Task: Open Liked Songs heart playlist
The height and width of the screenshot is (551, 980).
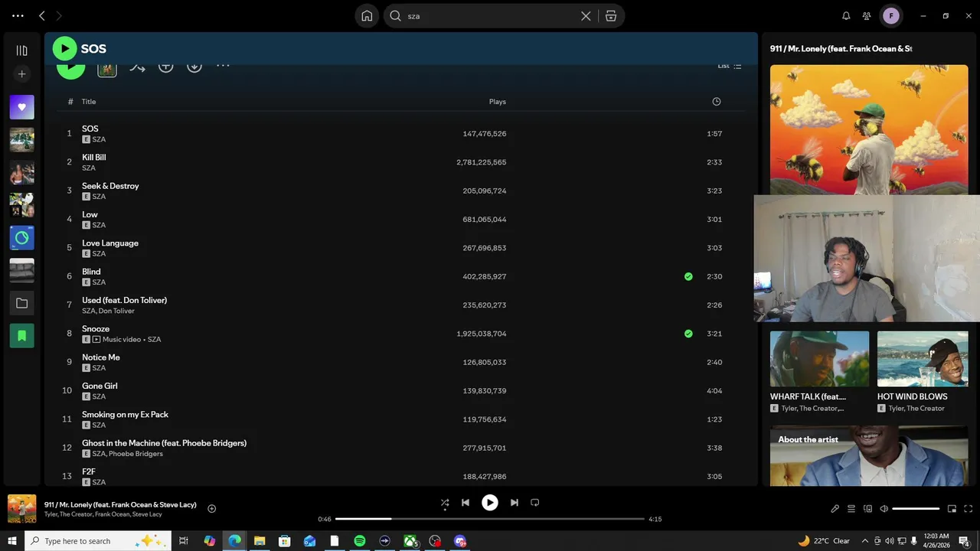Action: pos(21,107)
